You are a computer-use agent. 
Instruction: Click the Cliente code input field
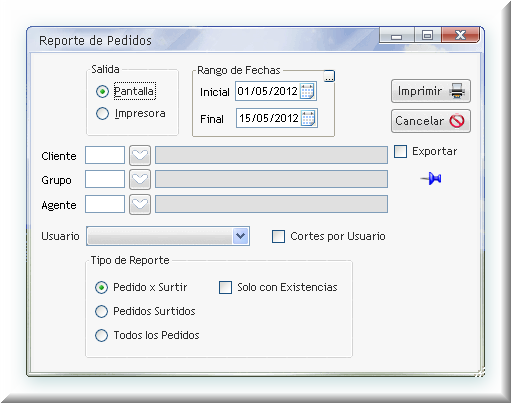click(105, 155)
